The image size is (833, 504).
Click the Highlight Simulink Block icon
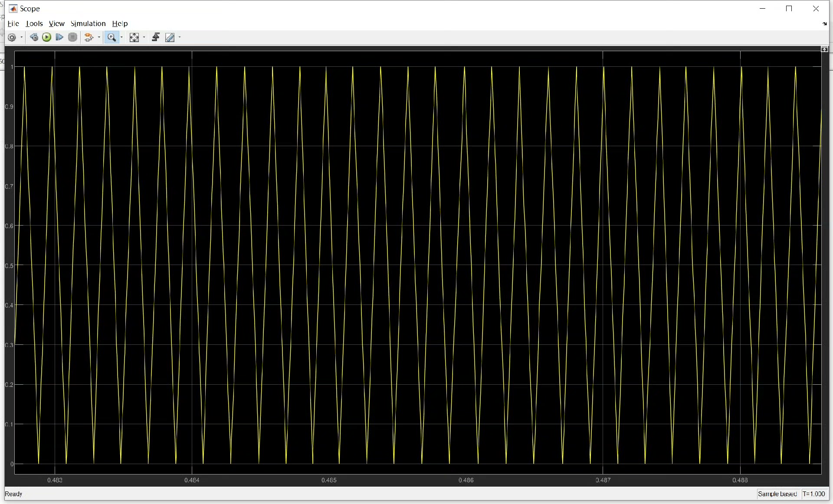(x=89, y=38)
